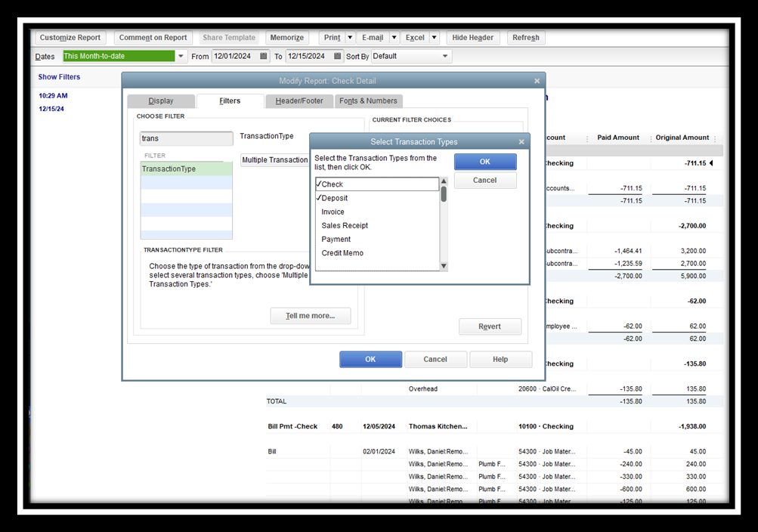Screen dimensions: 758x532
Task: Click the transaction types list scrollbar thumb
Action: pyautogui.click(x=444, y=194)
